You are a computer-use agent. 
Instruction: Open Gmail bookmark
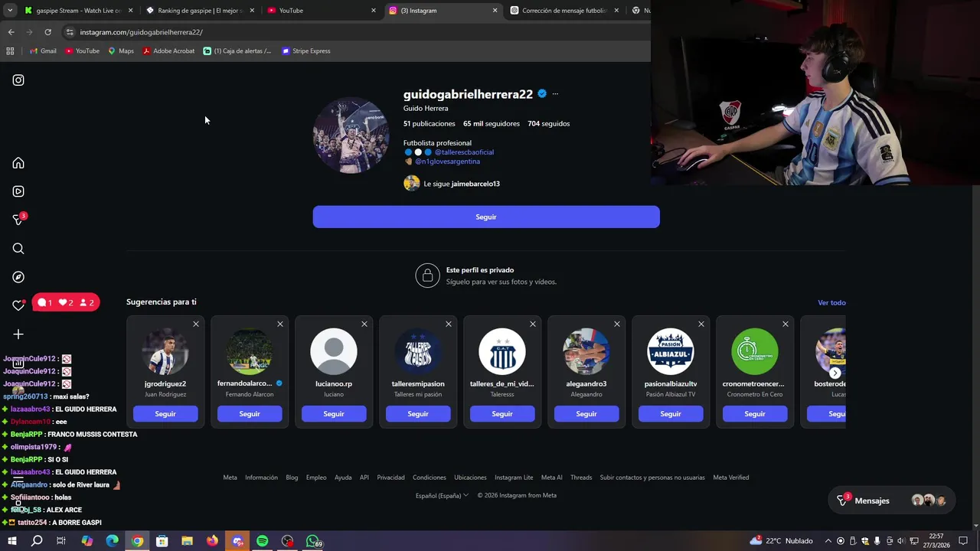coord(43,51)
